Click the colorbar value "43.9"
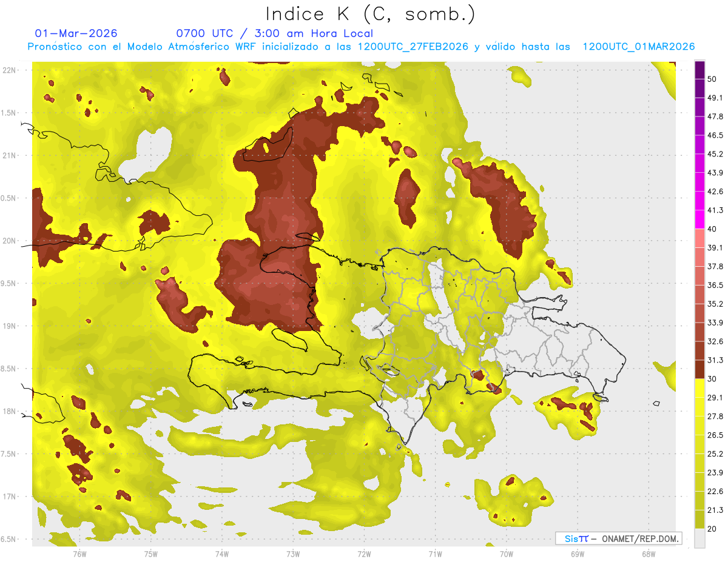Image resolution: width=728 pixels, height=562 pixels. click(x=715, y=173)
